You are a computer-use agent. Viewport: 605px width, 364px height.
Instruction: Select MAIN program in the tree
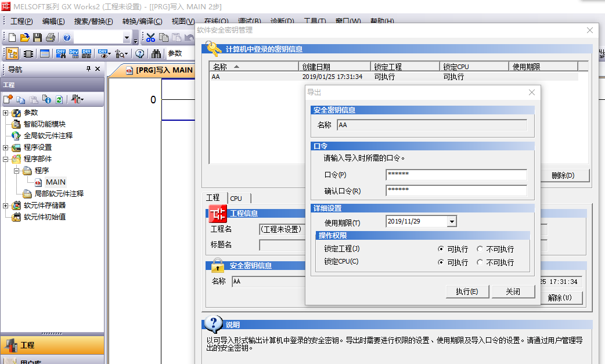[x=56, y=182]
